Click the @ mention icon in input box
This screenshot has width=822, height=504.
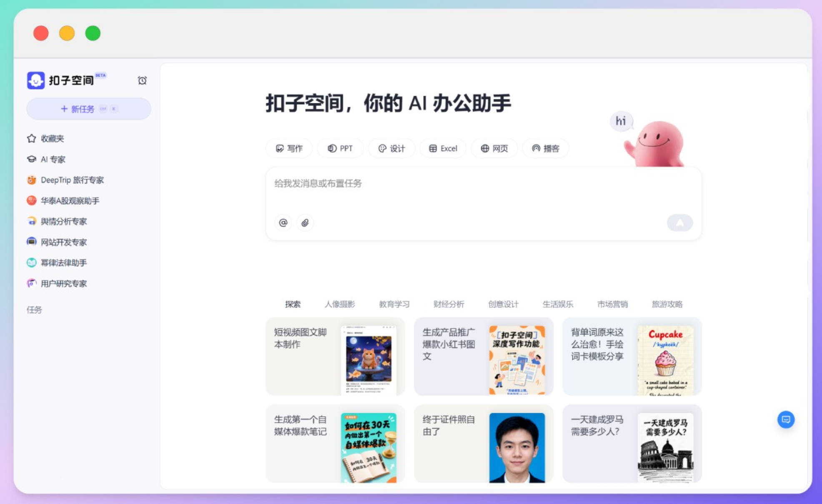click(x=283, y=223)
